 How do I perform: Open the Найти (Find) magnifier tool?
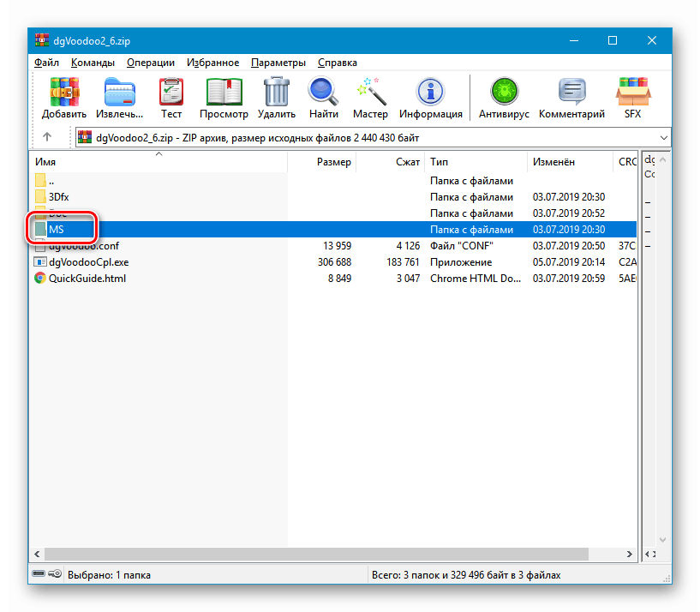coord(324,98)
